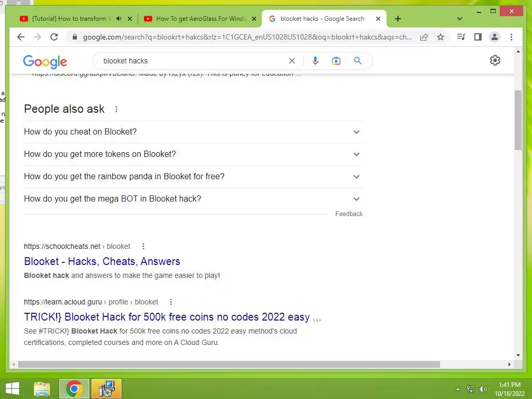Open options for the schoolcheats.net result
532x399 pixels.
(x=143, y=246)
